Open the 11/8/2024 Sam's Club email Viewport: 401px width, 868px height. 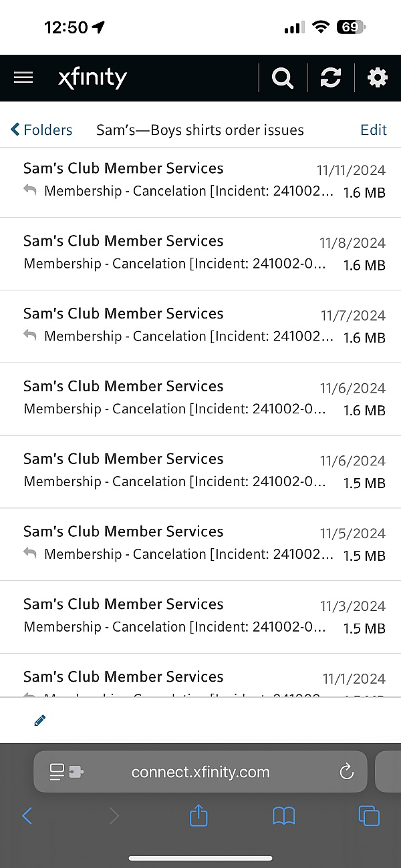pos(200,253)
